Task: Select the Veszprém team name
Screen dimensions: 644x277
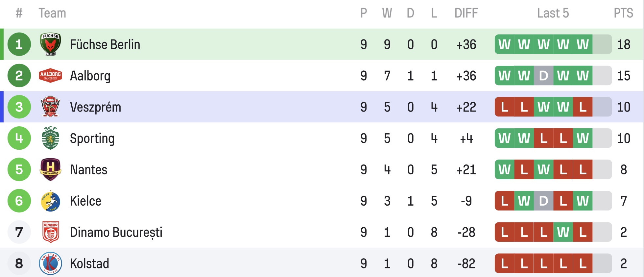Action: pos(95,107)
